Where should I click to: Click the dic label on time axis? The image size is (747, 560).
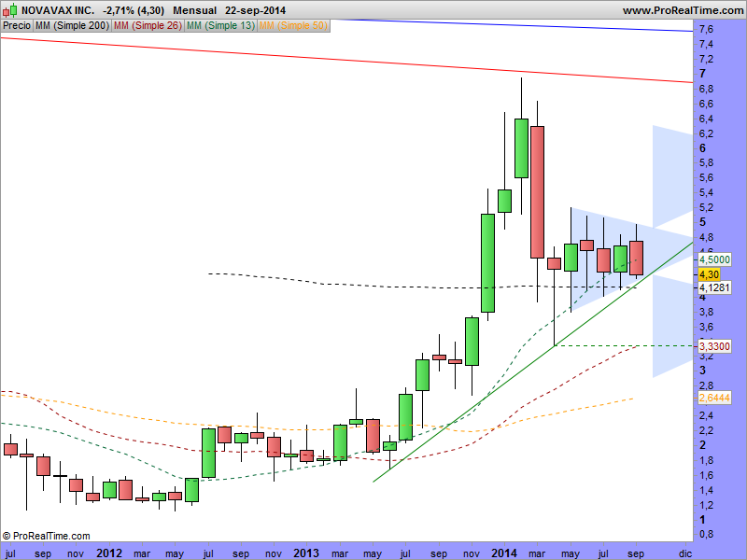684,553
